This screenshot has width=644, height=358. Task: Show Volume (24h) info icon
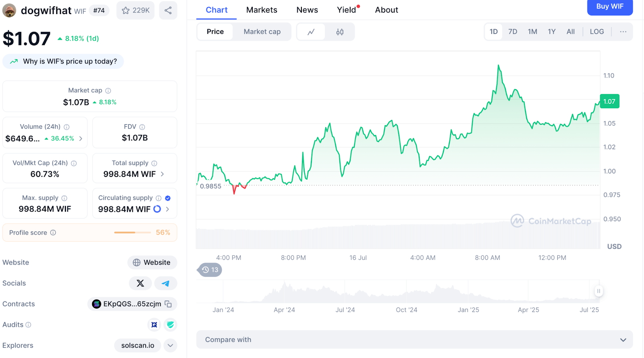coord(67,127)
